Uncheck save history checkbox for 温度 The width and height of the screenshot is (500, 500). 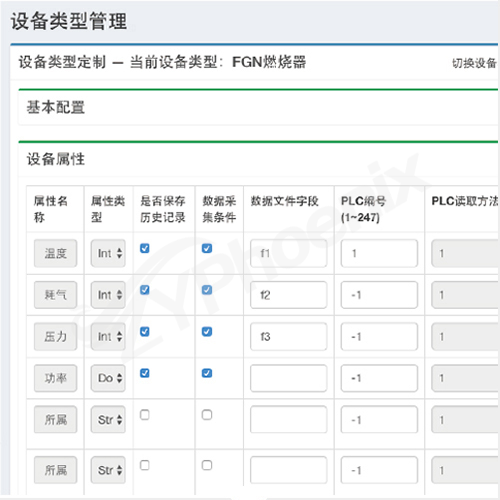pos(145,248)
